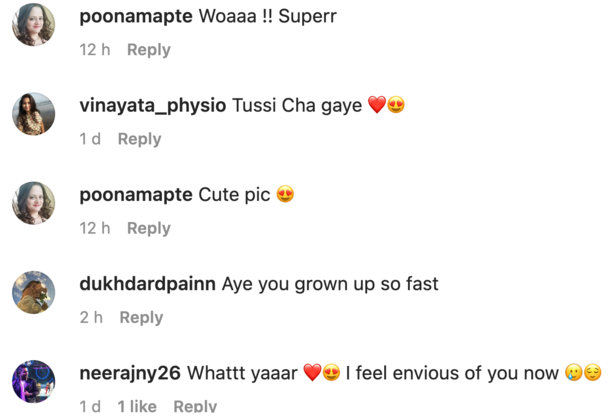Viewport: 616px width, 418px height.
Task: Visit the vinayata_physio username link
Action: pyautogui.click(x=153, y=106)
